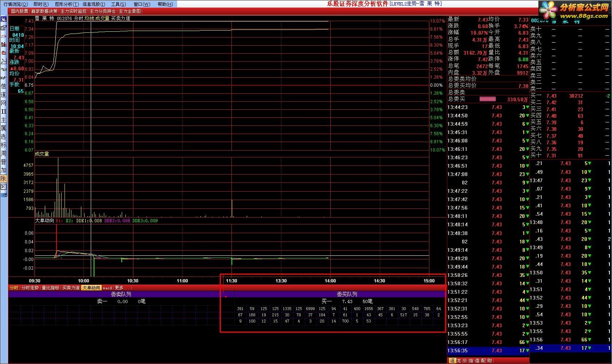Click the 财 tab at bottom right
The width and height of the screenshot is (612, 364).
pyautogui.click(x=490, y=361)
